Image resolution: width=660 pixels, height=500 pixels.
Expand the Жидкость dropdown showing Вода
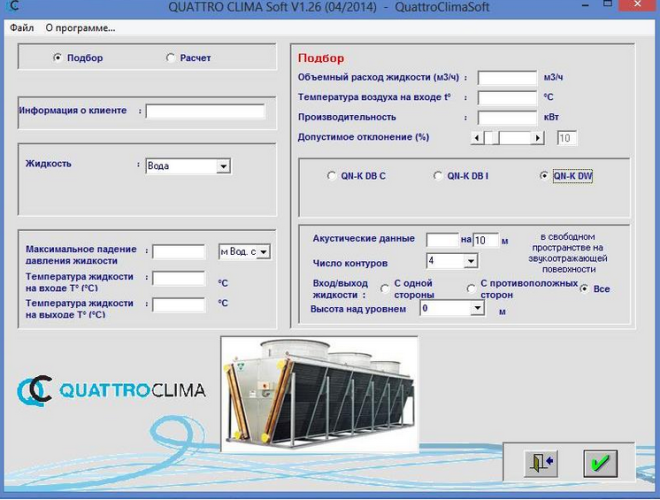[x=223, y=166]
